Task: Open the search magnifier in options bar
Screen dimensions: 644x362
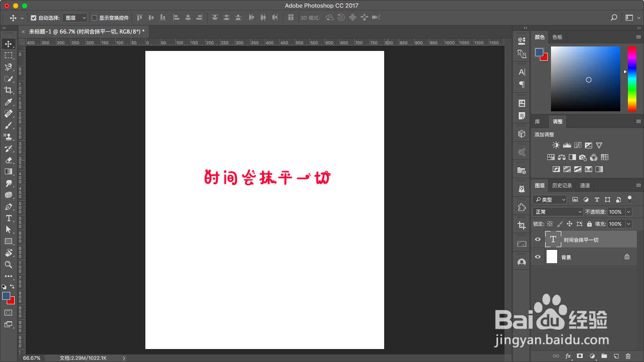Action: pos(614,17)
